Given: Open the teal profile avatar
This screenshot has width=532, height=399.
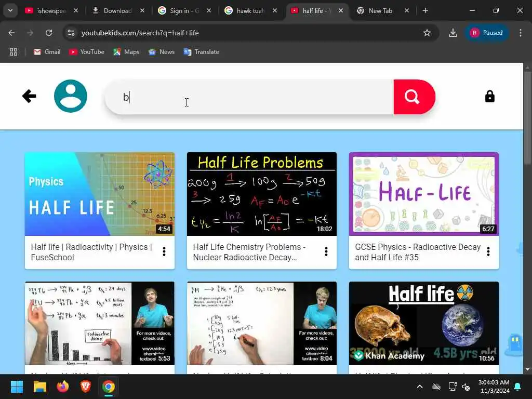Looking at the screenshot, I should tap(71, 96).
